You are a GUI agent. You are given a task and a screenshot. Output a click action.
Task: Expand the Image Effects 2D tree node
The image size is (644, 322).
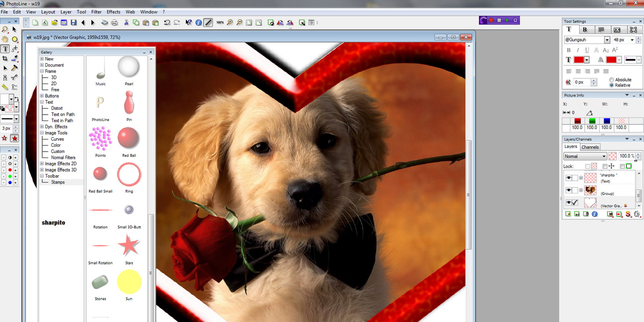pyautogui.click(x=42, y=164)
